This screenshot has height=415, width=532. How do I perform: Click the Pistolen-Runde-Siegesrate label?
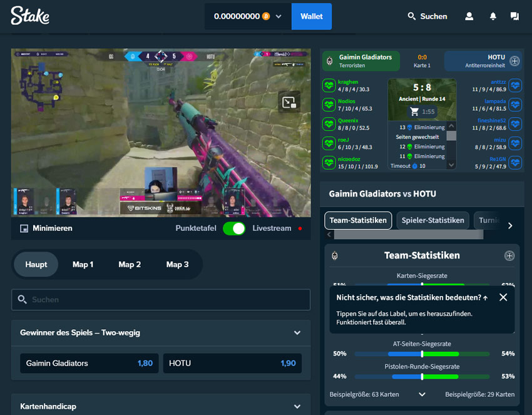(x=422, y=366)
